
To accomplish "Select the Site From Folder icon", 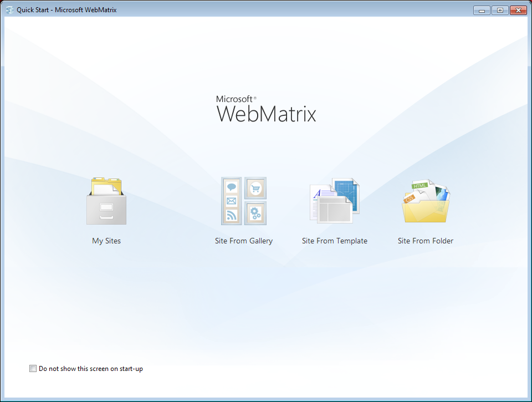I will [x=426, y=201].
